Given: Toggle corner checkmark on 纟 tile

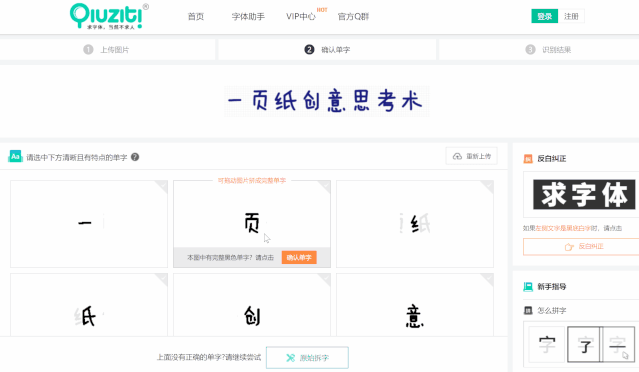Looking at the screenshot, I should (488, 186).
